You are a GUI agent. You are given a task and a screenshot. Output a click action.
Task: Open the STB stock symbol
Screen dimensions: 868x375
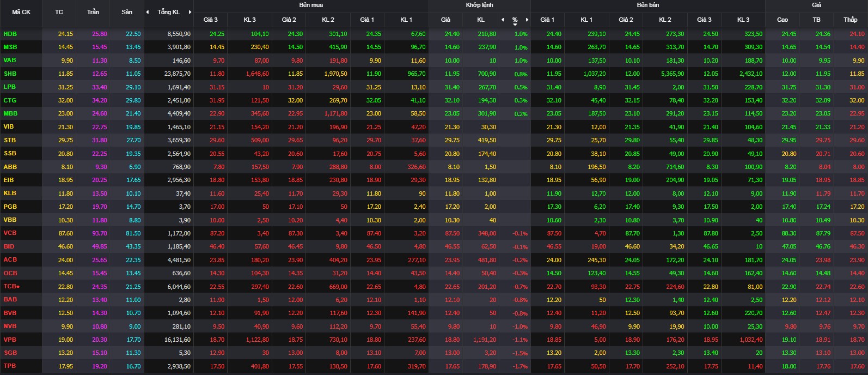[x=9, y=140]
